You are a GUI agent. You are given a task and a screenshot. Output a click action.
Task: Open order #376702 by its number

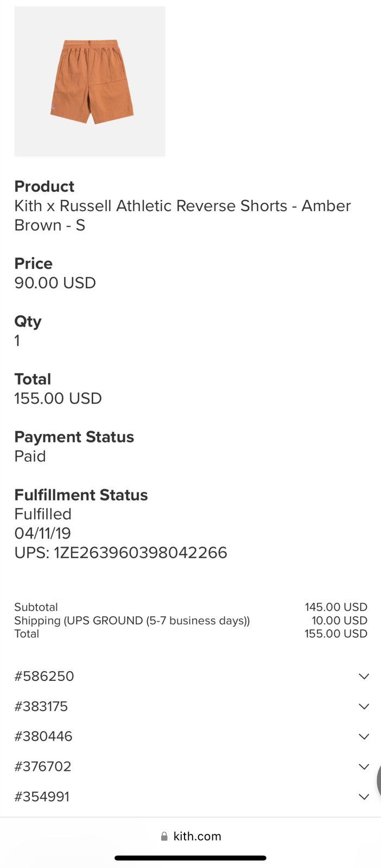point(43,767)
